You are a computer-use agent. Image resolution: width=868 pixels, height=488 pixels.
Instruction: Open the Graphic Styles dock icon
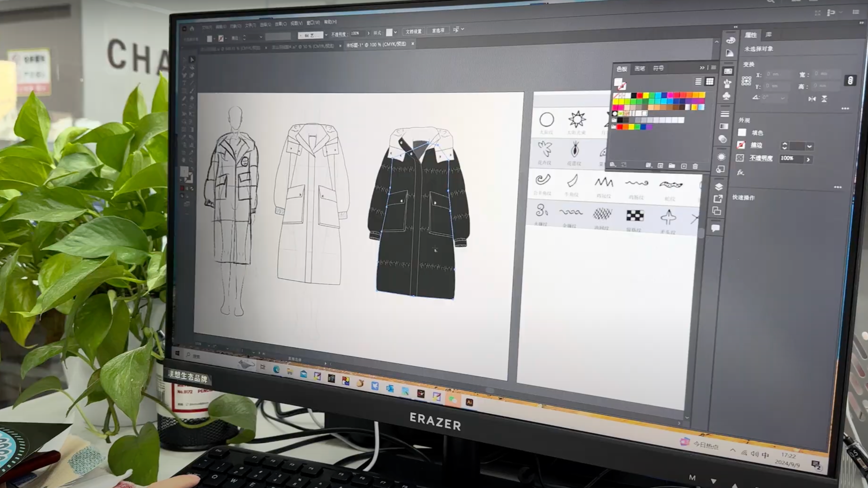click(x=720, y=169)
